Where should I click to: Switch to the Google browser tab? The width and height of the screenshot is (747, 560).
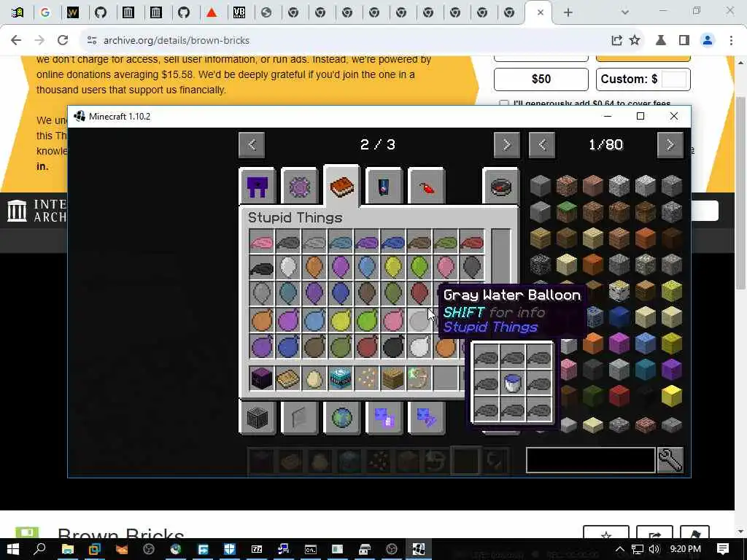pyautogui.click(x=45, y=12)
